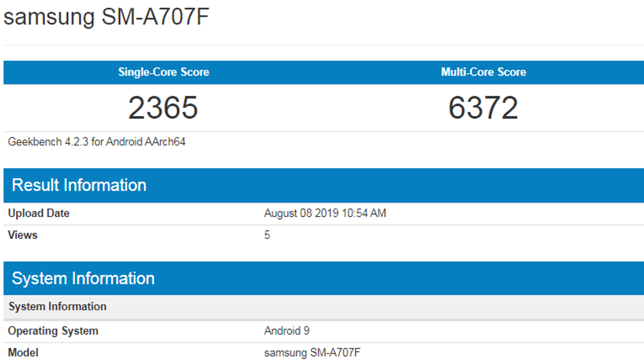Click the Views row label
The height and width of the screenshot is (362, 644).
(x=23, y=235)
